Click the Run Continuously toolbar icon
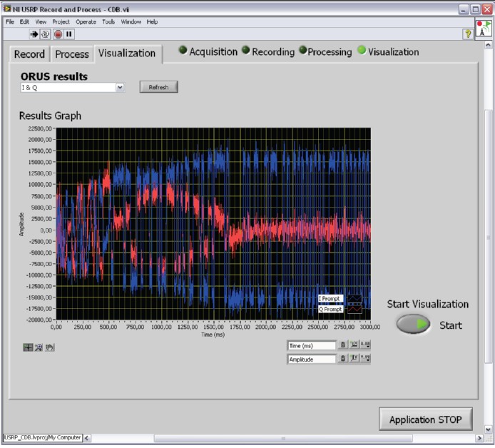495x448 pixels. (x=45, y=34)
